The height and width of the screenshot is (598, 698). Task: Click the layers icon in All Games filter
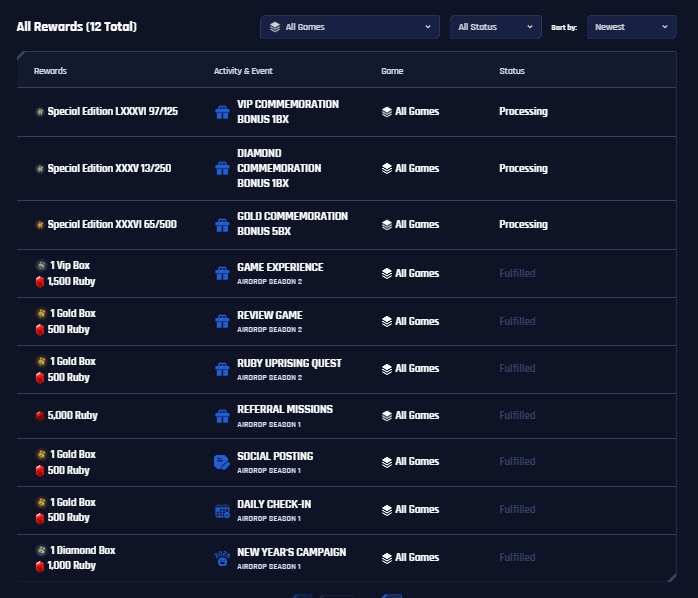click(275, 27)
